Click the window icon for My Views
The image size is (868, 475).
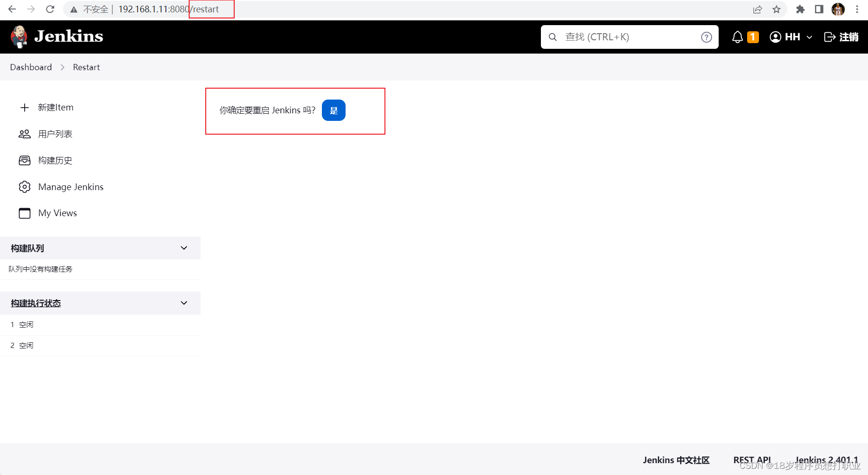(x=25, y=213)
